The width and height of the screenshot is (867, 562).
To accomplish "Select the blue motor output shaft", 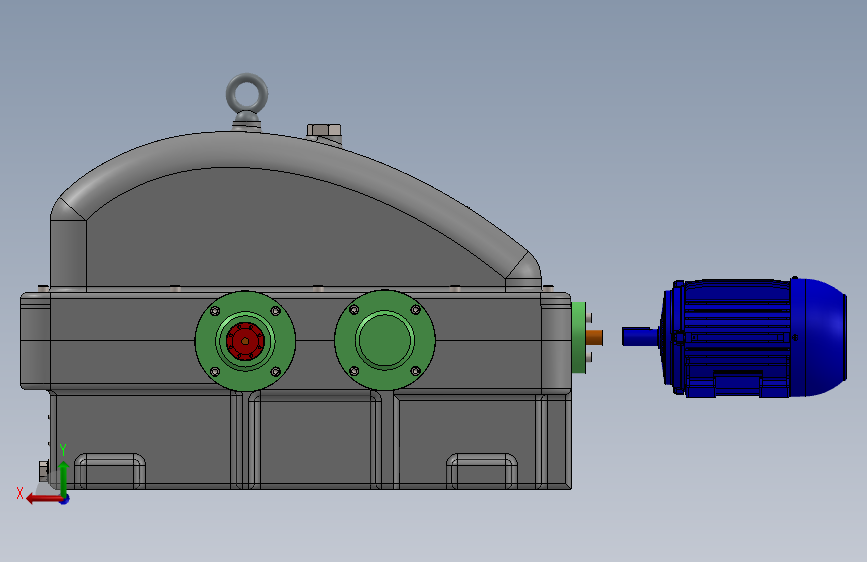I will coord(640,336).
